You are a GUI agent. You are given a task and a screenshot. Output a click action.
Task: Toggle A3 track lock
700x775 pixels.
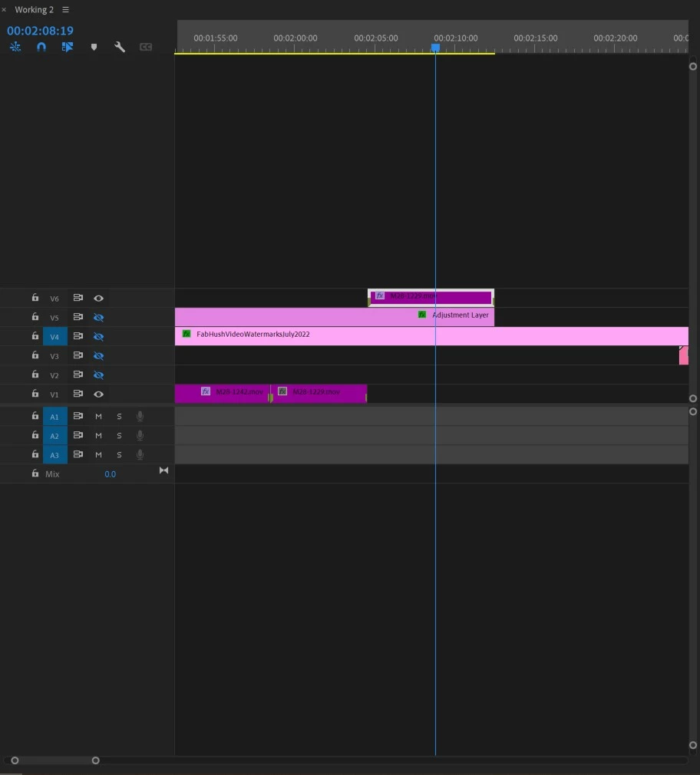(35, 455)
